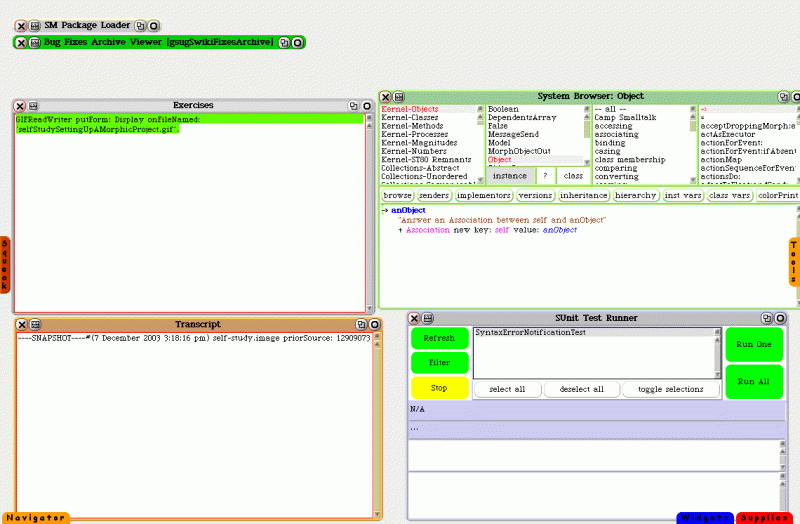Click the Refresh button in Test Runner

pyautogui.click(x=439, y=338)
